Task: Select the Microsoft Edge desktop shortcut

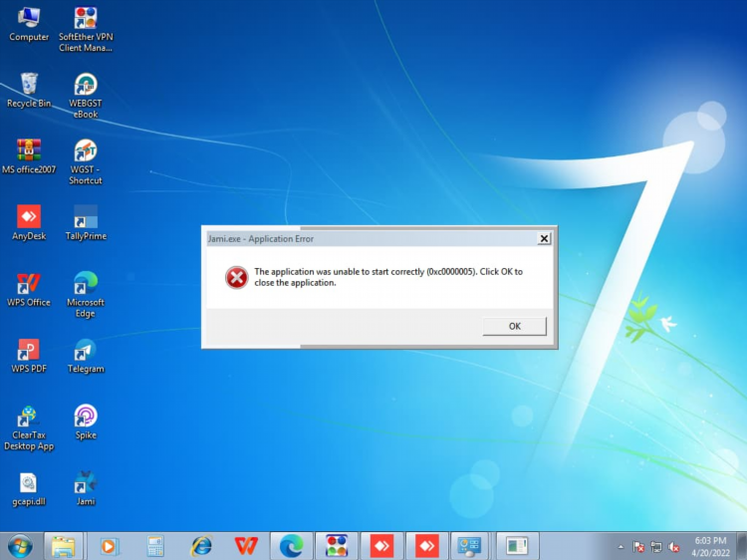Action: pyautogui.click(x=86, y=295)
